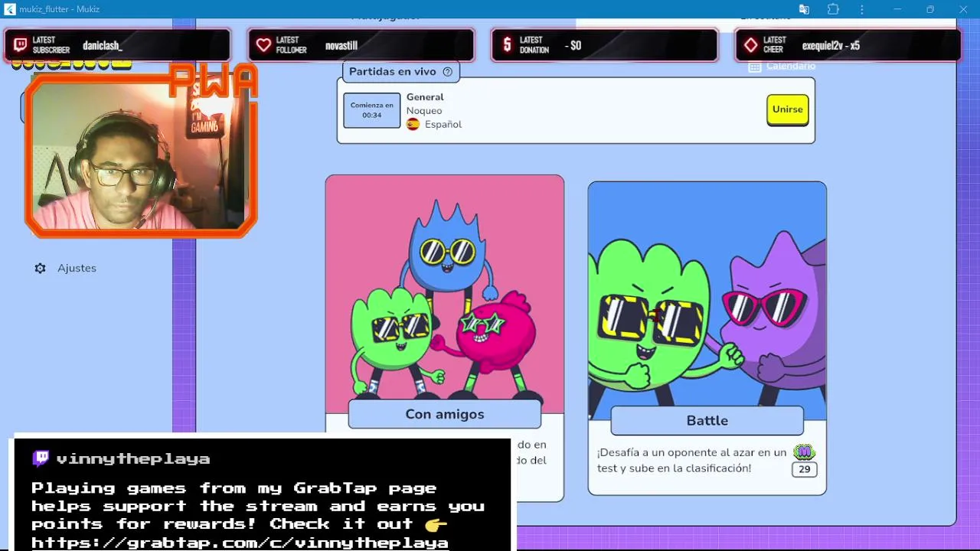Click the Spanish flag icon in live match
980x551 pixels.
[x=413, y=124]
